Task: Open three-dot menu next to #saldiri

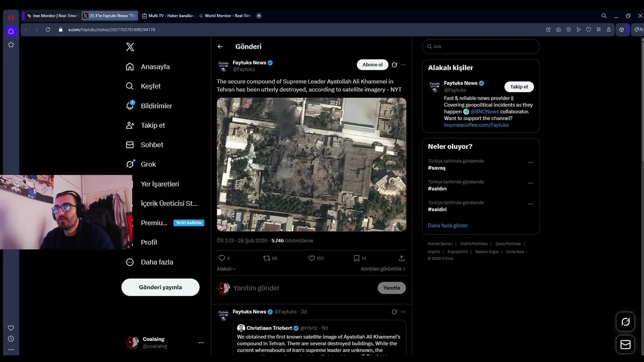Action: [530, 204]
